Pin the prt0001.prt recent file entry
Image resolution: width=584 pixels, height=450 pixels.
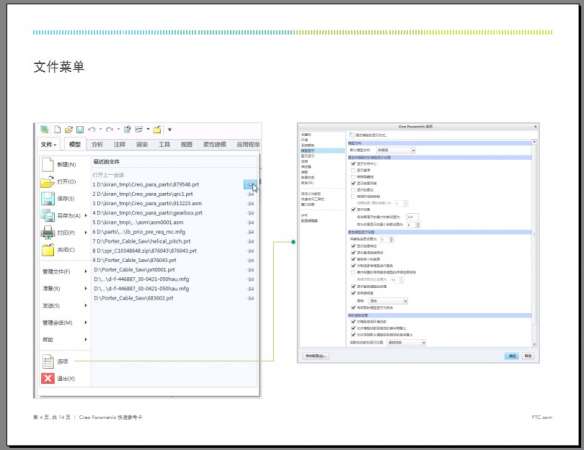coord(251,270)
